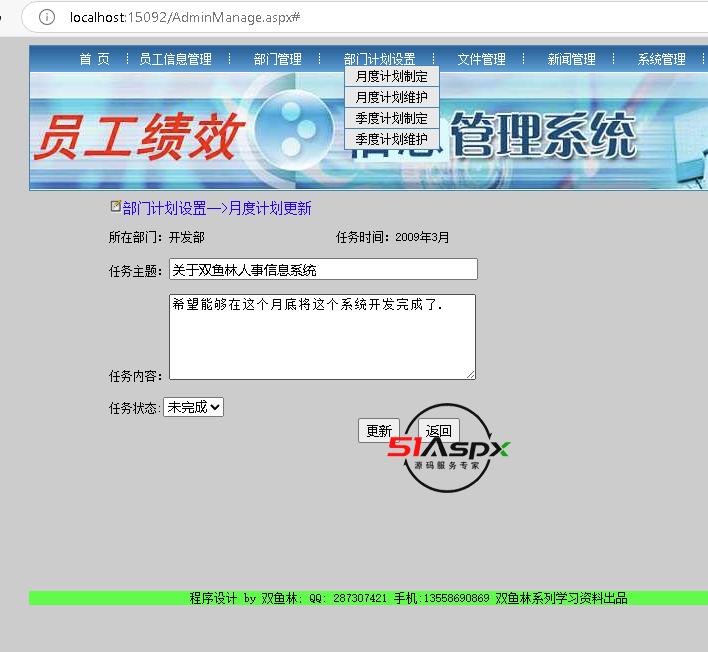This screenshot has width=708, height=652.
Task: Open the 部门计划设置 menu
Action: coord(379,59)
